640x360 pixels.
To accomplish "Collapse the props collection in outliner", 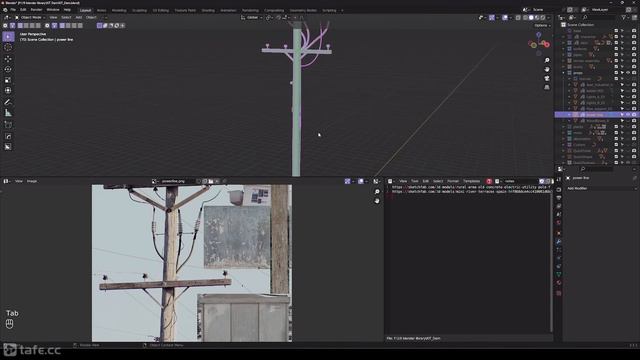I will 564,73.
